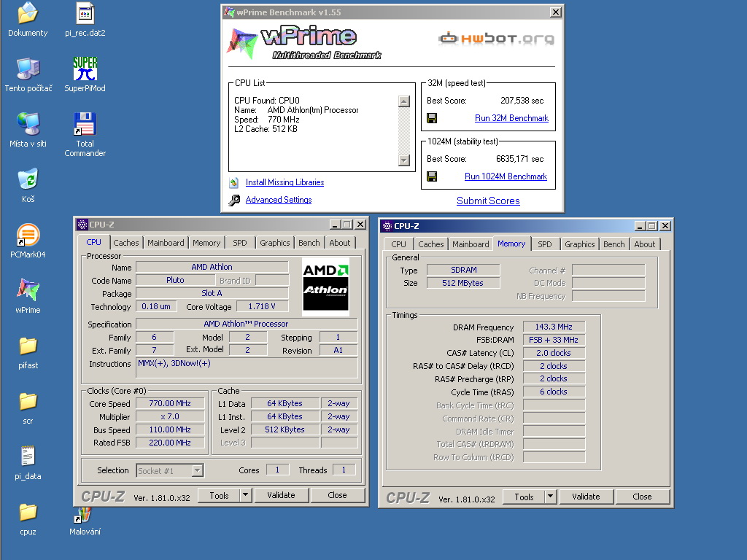Viewport: 747px width, 560px height.
Task: Expand Tools dropdown arrow in left CPU-Z
Action: coord(245,495)
